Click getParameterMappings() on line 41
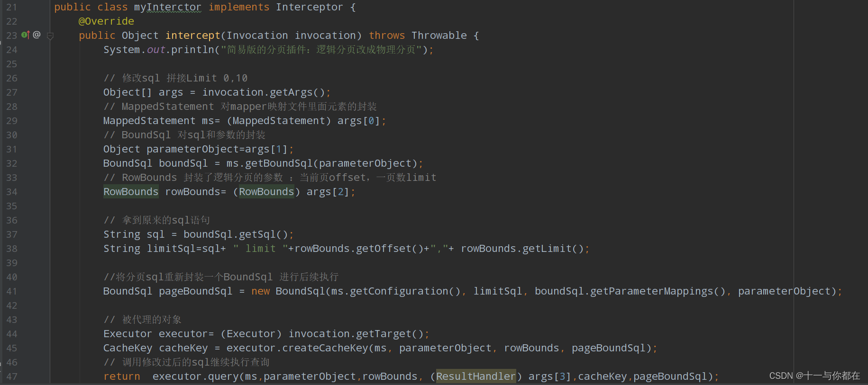This screenshot has height=385, width=868. pyautogui.click(x=658, y=291)
